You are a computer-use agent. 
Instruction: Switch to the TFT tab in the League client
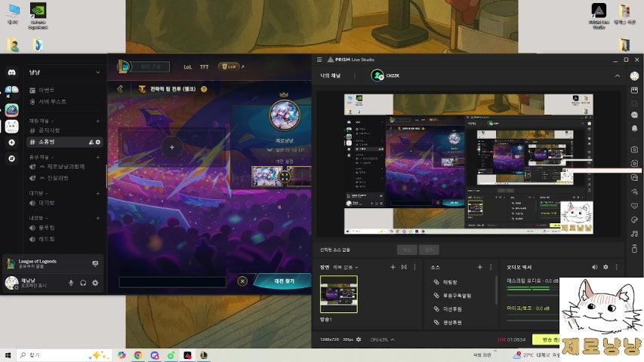click(x=204, y=67)
